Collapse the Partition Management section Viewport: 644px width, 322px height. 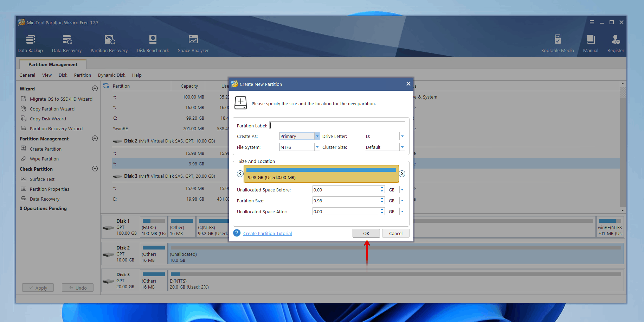click(x=95, y=138)
